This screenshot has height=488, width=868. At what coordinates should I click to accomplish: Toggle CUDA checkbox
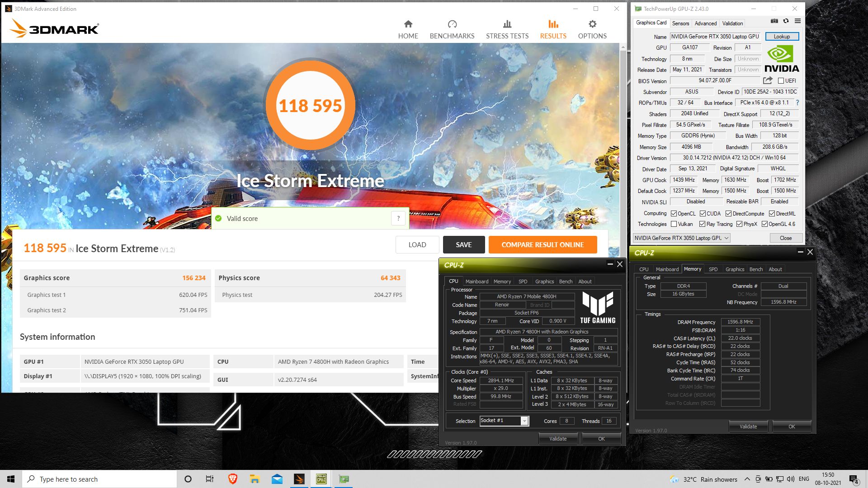click(x=703, y=213)
